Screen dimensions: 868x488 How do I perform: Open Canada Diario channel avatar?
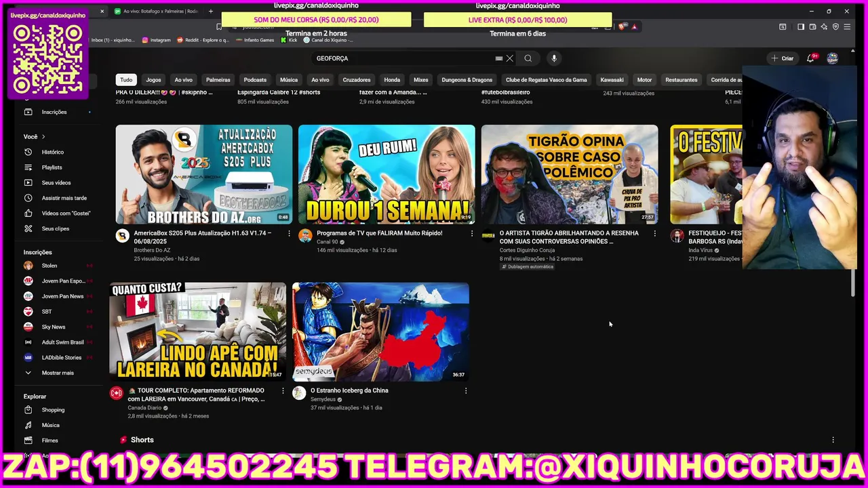(117, 393)
